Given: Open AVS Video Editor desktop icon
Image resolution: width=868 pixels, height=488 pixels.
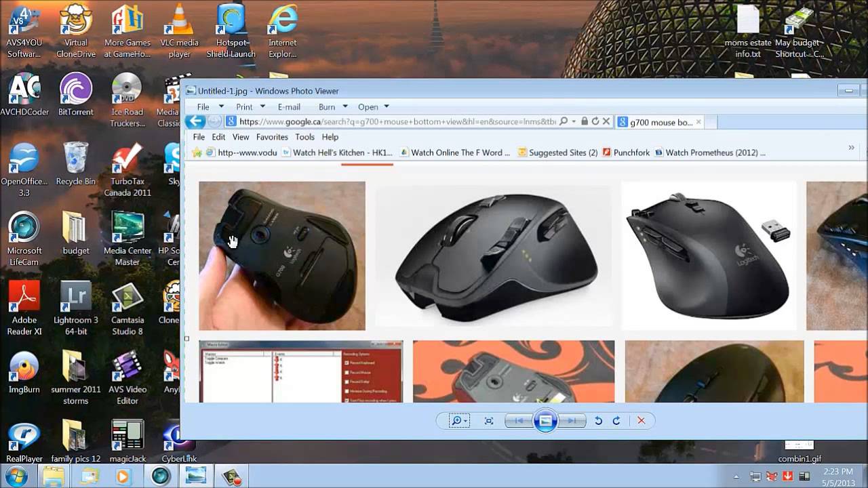Looking at the screenshot, I should pyautogui.click(x=127, y=378).
